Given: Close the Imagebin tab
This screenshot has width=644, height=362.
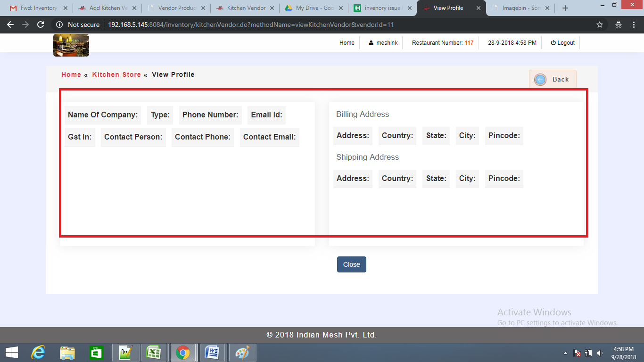Looking at the screenshot, I should 547,8.
